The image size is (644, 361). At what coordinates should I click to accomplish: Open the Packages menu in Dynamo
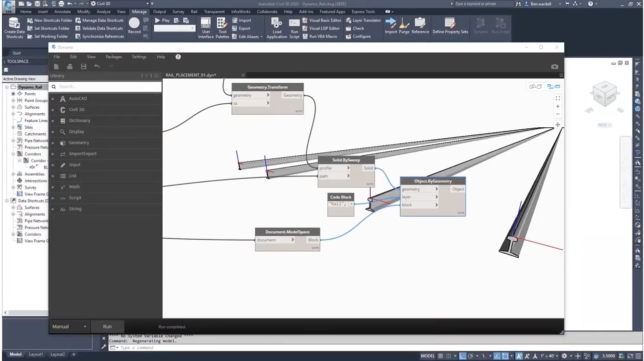click(x=114, y=57)
